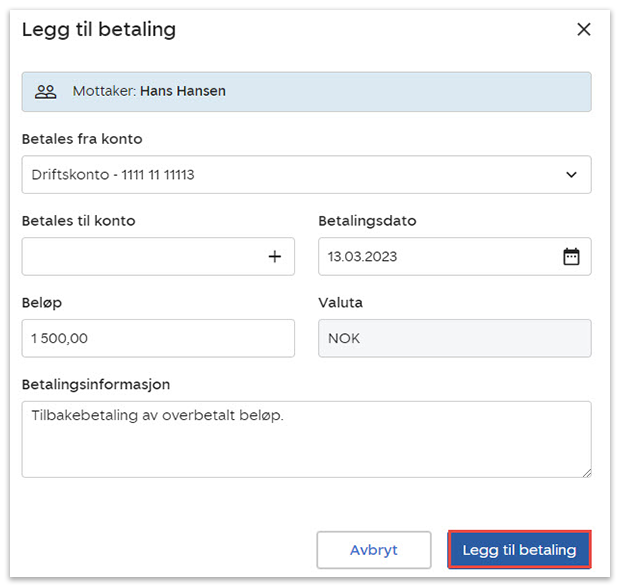Submit with the blue Legg til betaling button

click(x=519, y=550)
